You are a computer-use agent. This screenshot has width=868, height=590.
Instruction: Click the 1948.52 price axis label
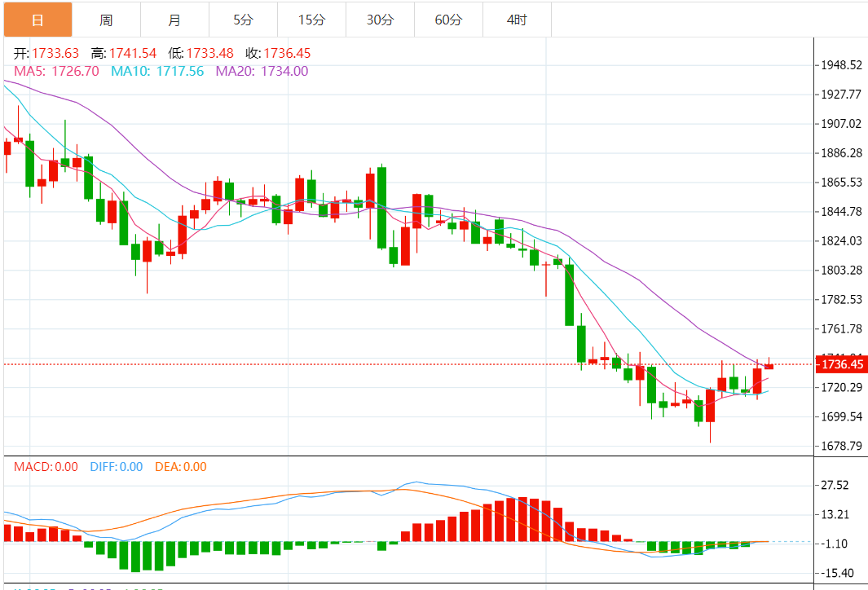(x=841, y=65)
